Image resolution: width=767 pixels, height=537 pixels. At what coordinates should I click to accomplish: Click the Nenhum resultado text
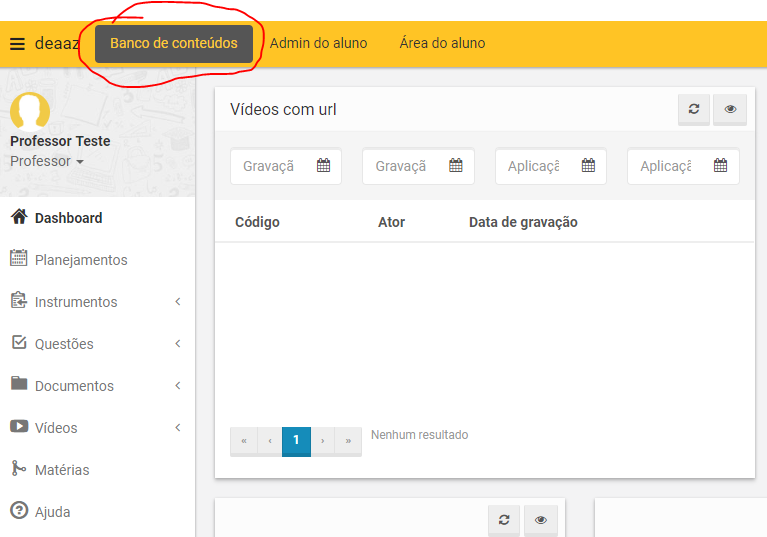pyautogui.click(x=420, y=435)
